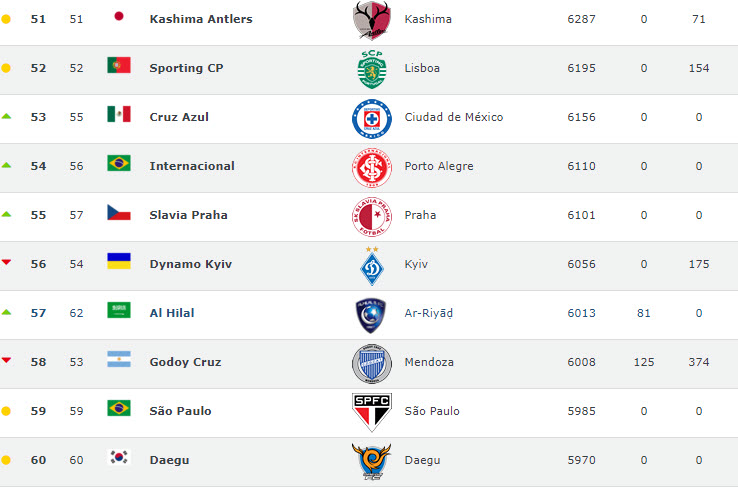Click the Slavia Praha team name
The height and width of the screenshot is (491, 738).
click(x=188, y=215)
